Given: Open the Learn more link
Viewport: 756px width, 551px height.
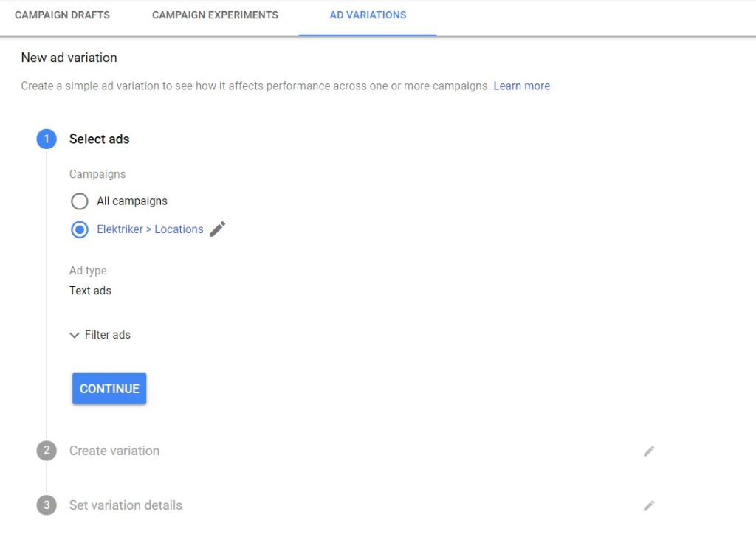Looking at the screenshot, I should pyautogui.click(x=522, y=86).
